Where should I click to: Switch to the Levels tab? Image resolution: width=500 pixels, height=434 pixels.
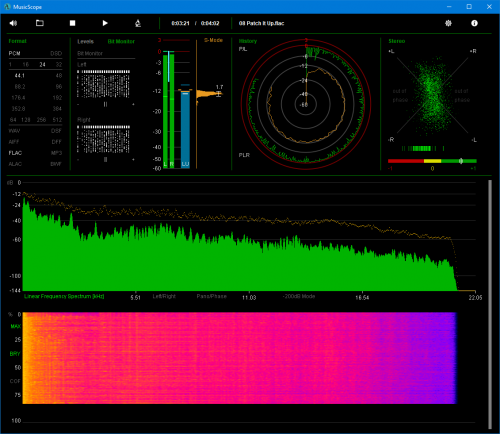pos(85,41)
